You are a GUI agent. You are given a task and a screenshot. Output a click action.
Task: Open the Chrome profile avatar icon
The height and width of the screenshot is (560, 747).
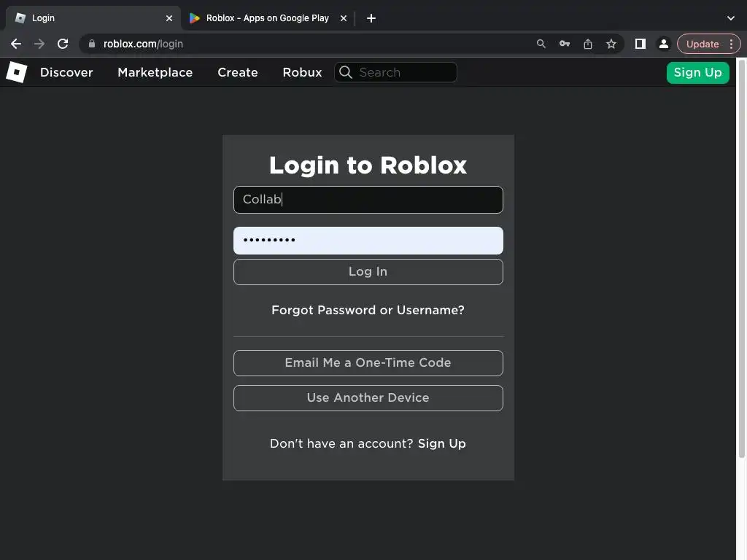click(663, 44)
